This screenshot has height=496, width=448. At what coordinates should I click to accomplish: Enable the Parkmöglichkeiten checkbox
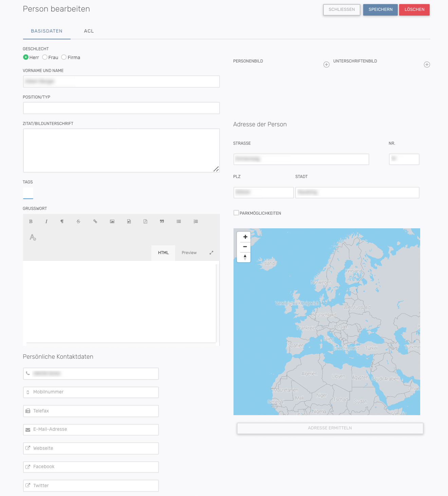pyautogui.click(x=236, y=213)
